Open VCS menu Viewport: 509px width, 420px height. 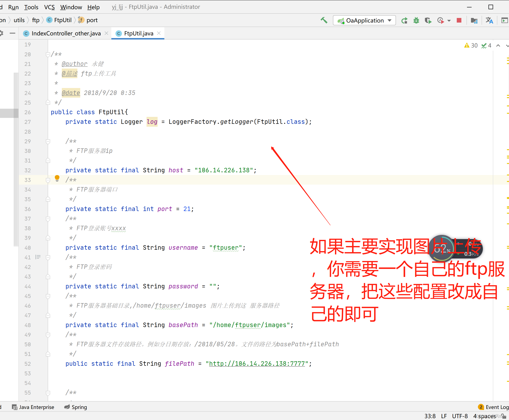(x=49, y=7)
